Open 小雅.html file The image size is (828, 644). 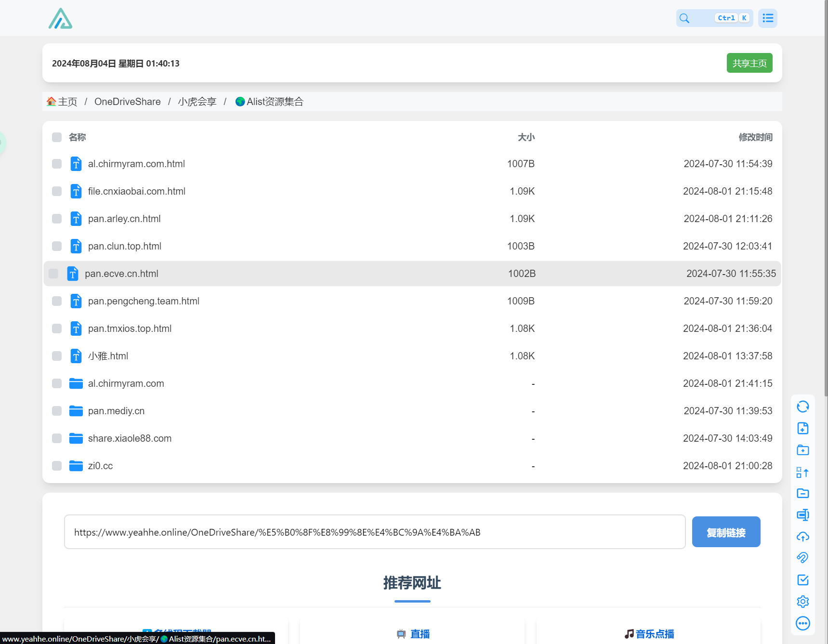108,356
